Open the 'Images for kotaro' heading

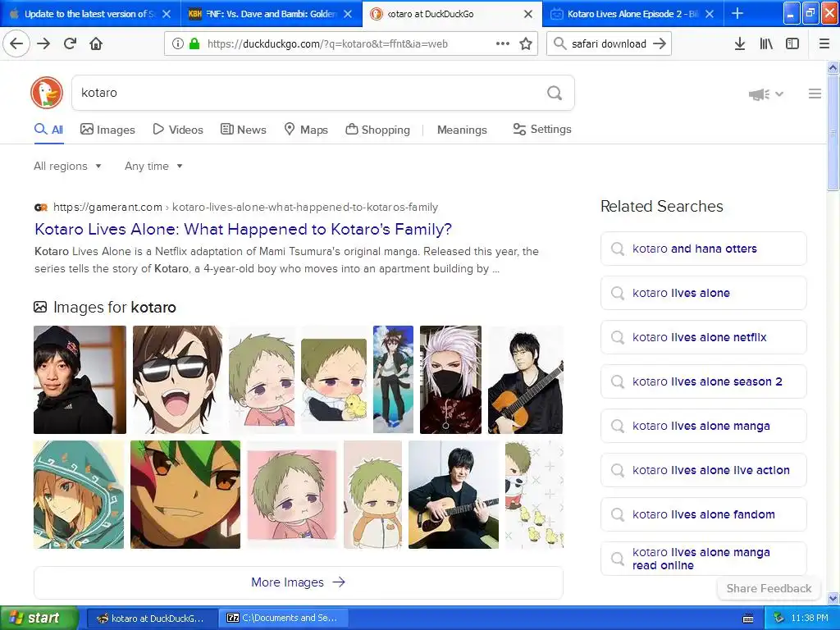pos(104,307)
